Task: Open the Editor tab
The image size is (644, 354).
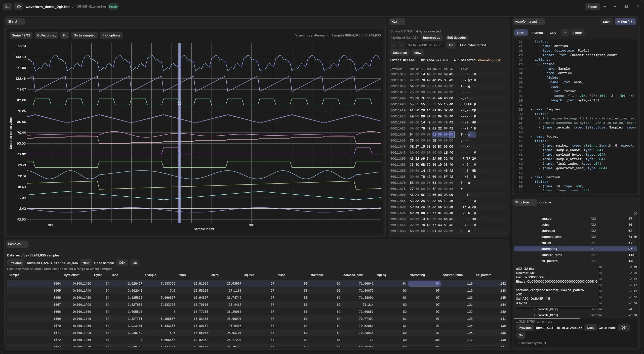Action: click(x=577, y=33)
